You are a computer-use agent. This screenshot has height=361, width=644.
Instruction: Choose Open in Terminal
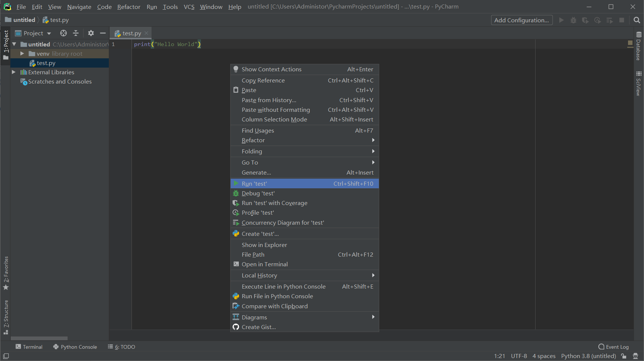[x=305, y=264]
